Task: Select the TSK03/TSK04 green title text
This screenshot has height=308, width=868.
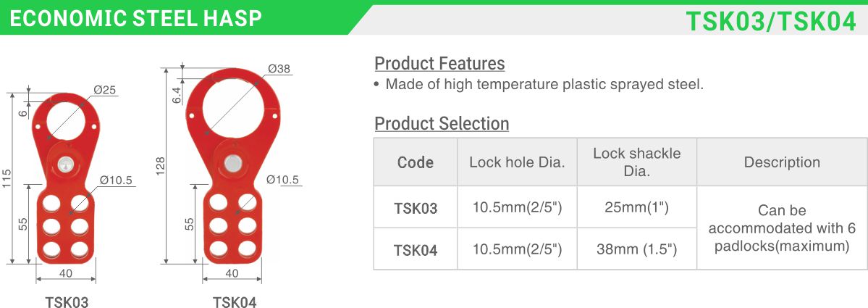Action: (771, 21)
